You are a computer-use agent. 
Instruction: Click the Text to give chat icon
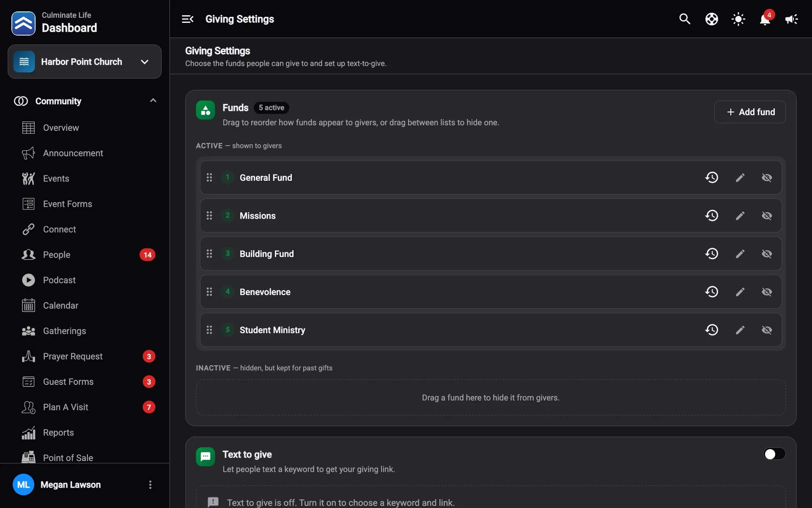(206, 457)
